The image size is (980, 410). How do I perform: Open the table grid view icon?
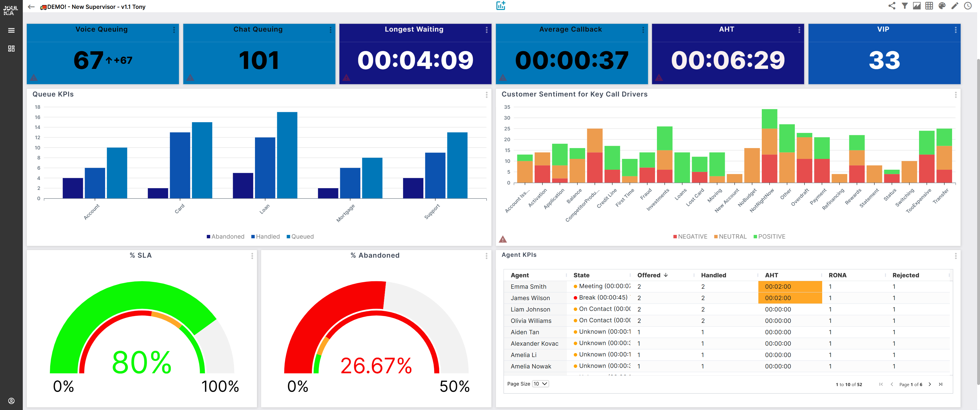(929, 6)
